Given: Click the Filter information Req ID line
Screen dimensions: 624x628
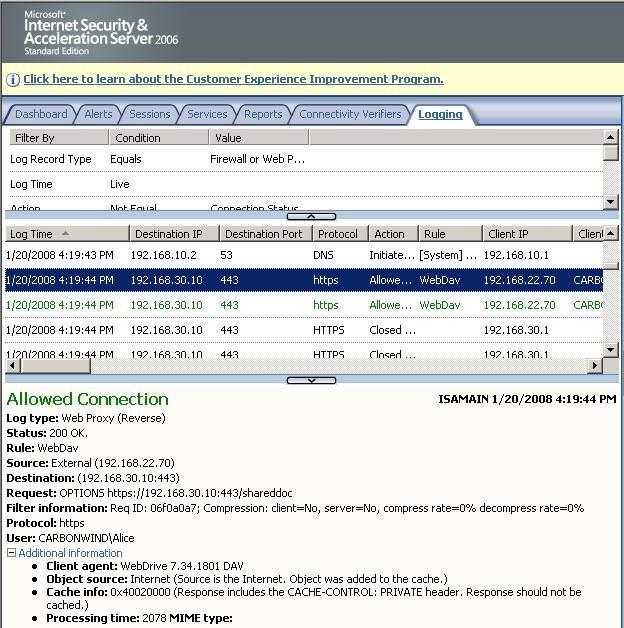Looking at the screenshot, I should tap(295, 508).
